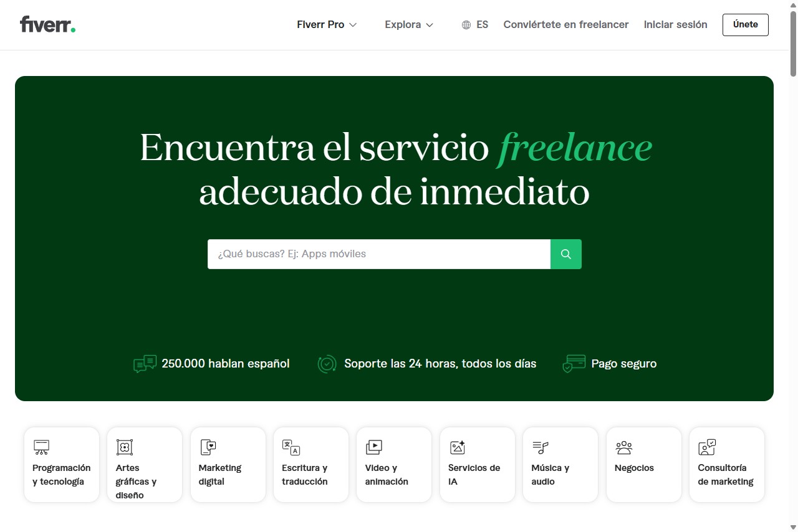Select the Marketing digital category label
Viewport: 798px width, 532px height.
[220, 475]
